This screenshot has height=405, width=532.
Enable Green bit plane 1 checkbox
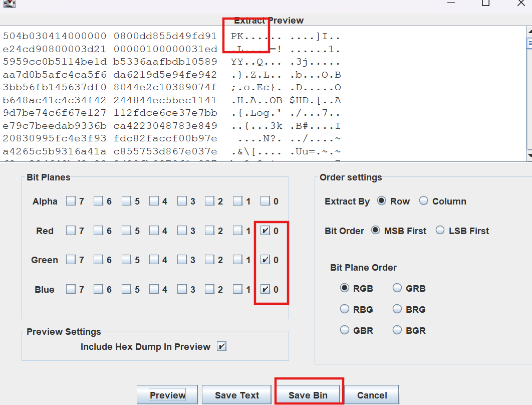[237, 260]
